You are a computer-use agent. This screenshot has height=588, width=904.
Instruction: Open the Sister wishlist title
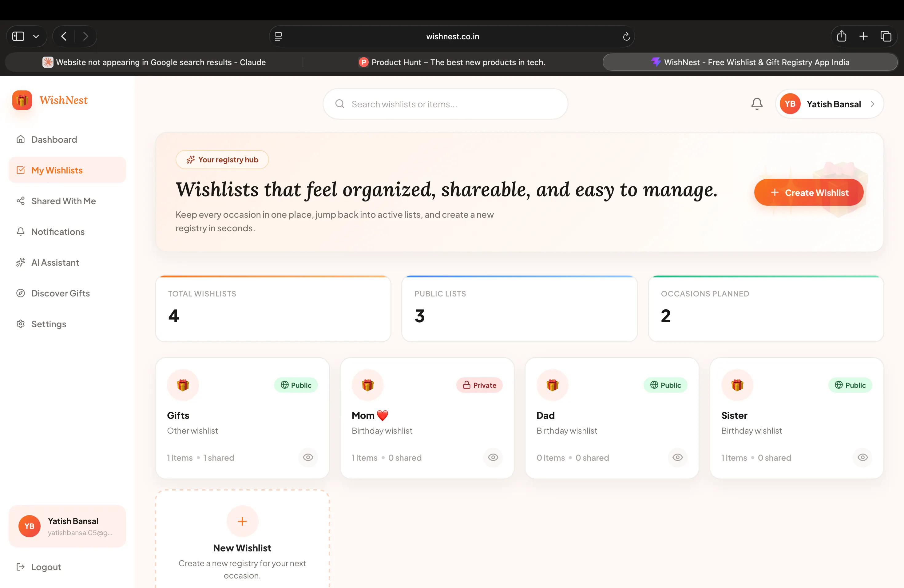point(734,415)
